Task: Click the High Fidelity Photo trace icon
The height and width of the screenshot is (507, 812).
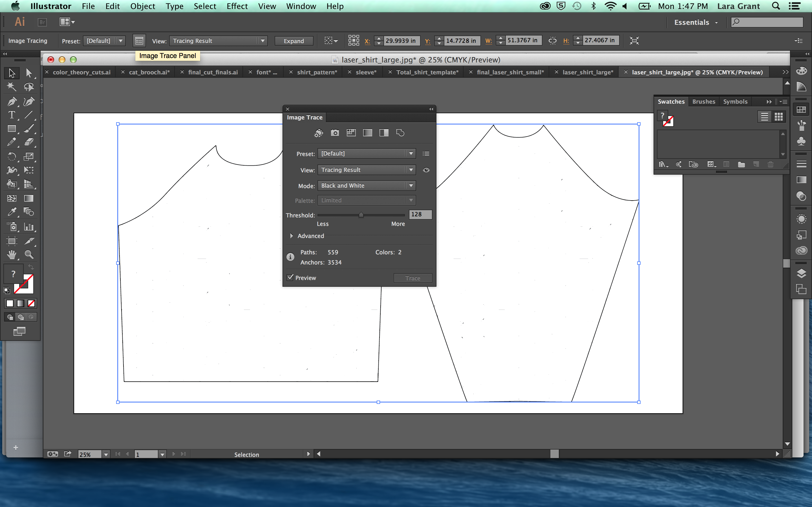Action: pyautogui.click(x=334, y=133)
